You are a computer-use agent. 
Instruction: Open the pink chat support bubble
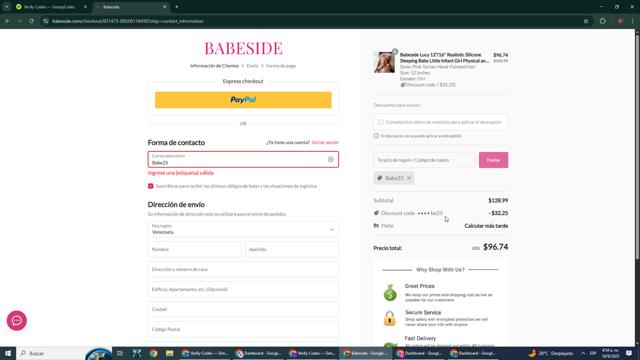pyautogui.click(x=17, y=321)
